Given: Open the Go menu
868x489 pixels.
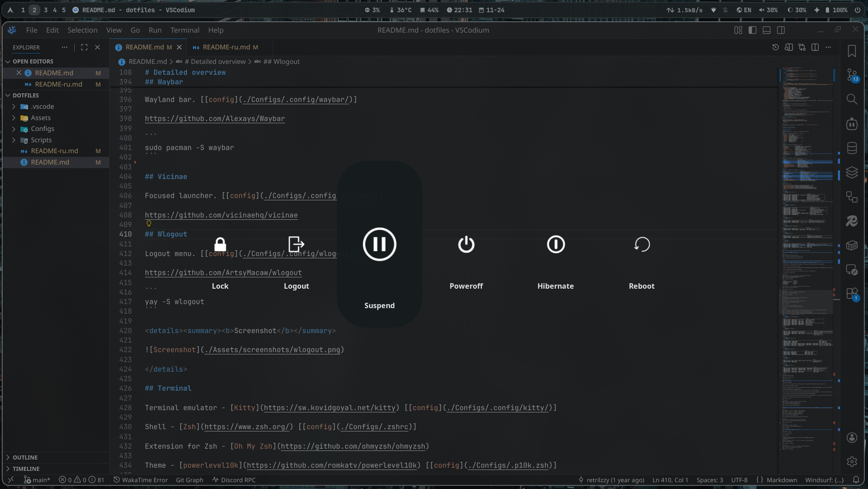Looking at the screenshot, I should (135, 30).
